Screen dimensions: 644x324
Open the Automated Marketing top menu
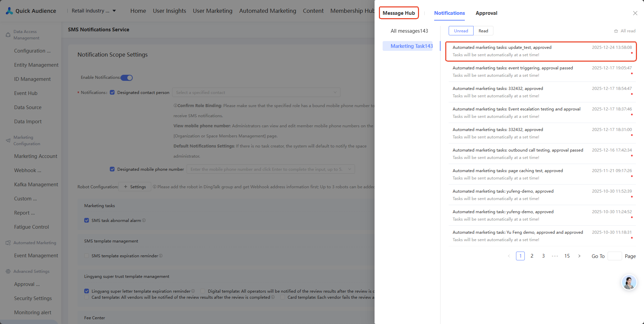click(x=267, y=11)
